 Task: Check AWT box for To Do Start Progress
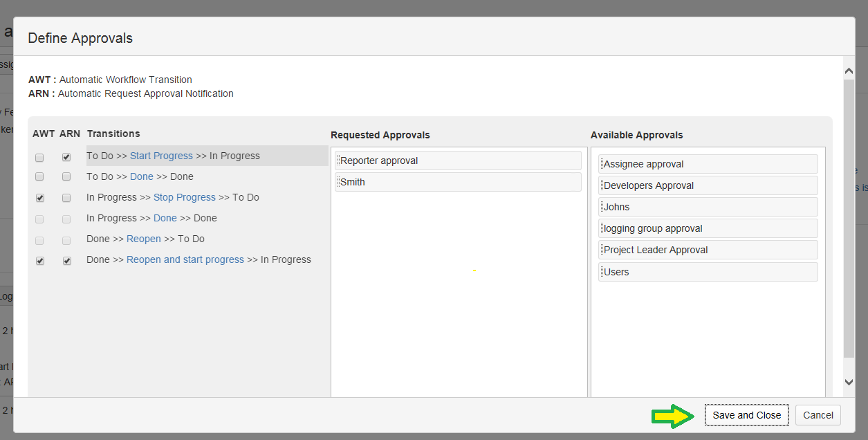[40, 157]
